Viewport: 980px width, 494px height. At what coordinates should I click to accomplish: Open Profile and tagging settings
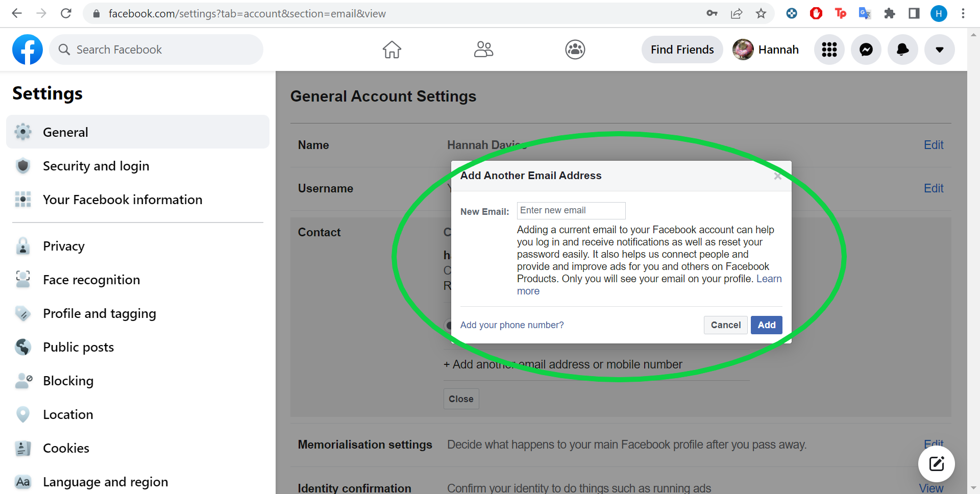pyautogui.click(x=138, y=313)
